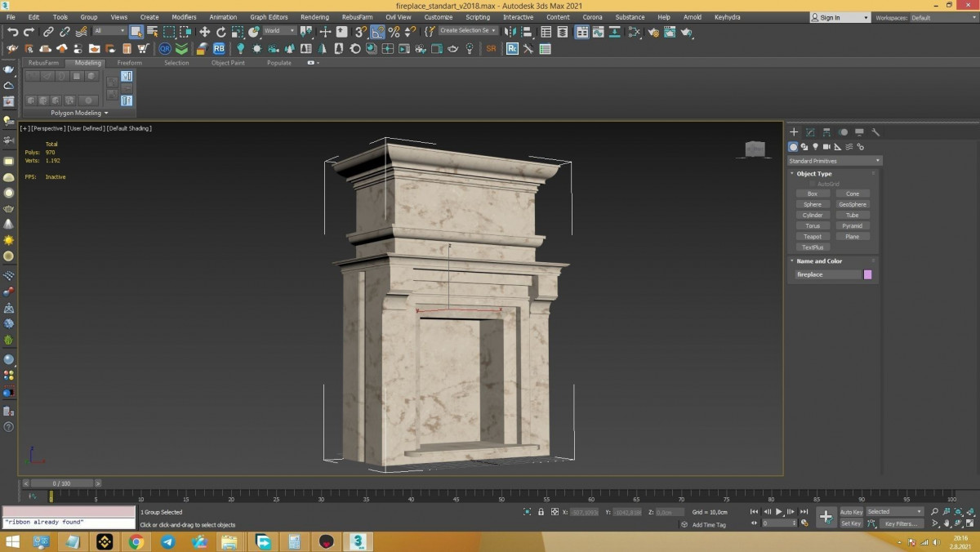Viewport: 980px width, 552px height.
Task: Switch to Cameras category in Create panel
Action: click(x=826, y=147)
